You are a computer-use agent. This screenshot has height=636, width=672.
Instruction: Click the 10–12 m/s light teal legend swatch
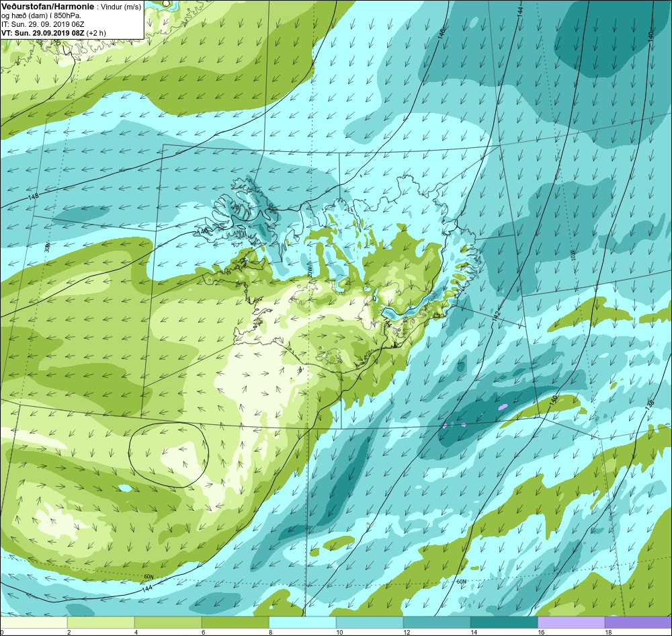[370, 623]
